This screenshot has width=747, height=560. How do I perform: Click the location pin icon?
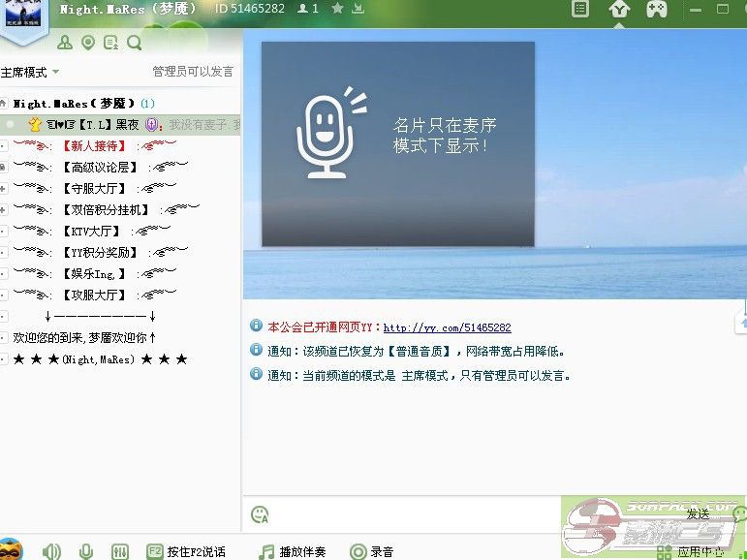88,43
